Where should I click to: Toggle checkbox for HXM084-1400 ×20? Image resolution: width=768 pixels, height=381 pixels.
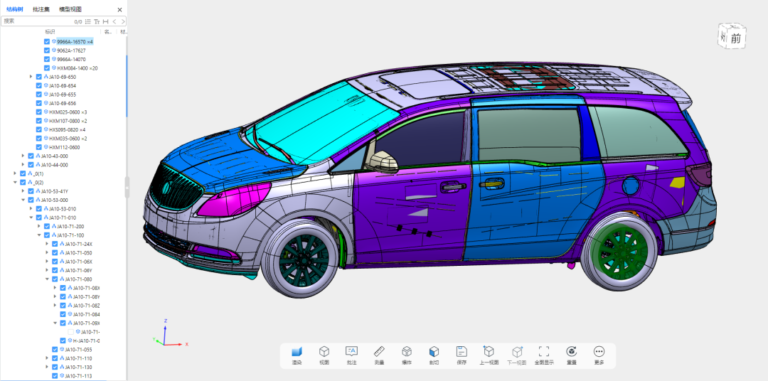tap(47, 68)
